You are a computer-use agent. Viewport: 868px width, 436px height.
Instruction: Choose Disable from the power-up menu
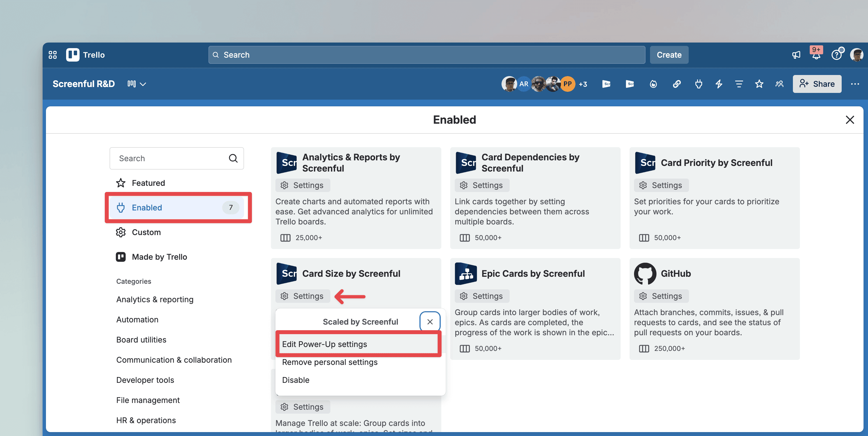coord(296,380)
